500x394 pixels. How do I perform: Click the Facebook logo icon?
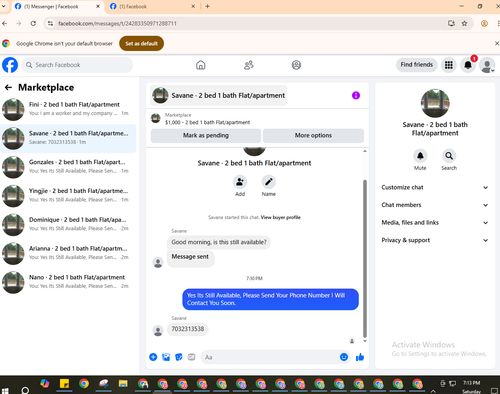(10, 65)
